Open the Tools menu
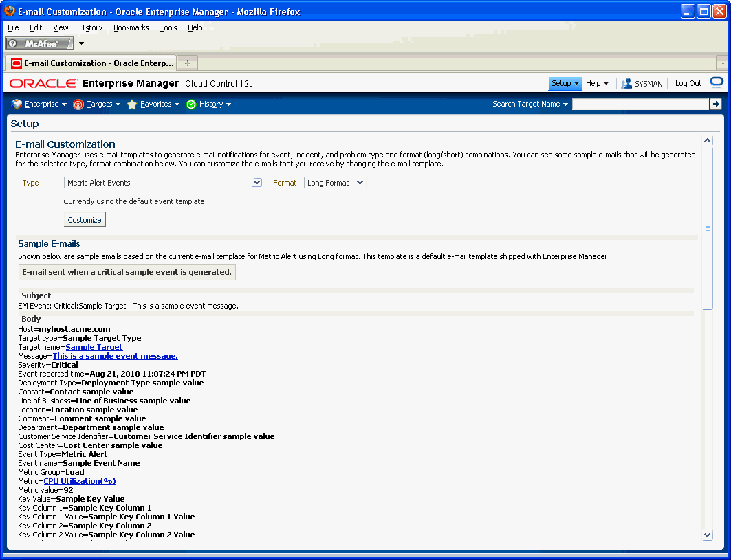 [x=168, y=27]
